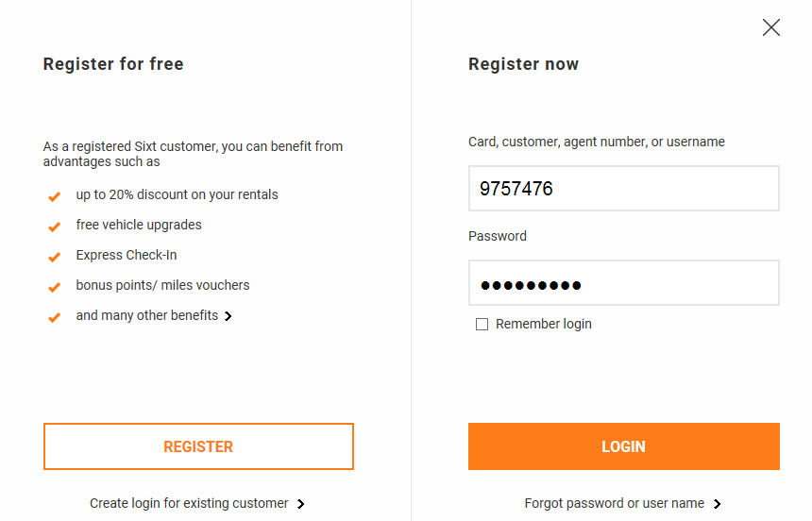Click into the Password field

623,283
